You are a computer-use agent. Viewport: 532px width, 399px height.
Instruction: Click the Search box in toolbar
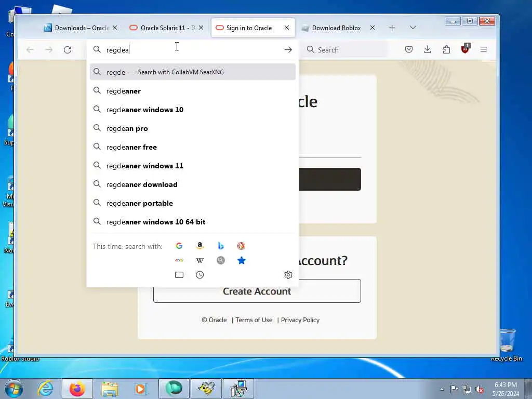pyautogui.click(x=344, y=50)
